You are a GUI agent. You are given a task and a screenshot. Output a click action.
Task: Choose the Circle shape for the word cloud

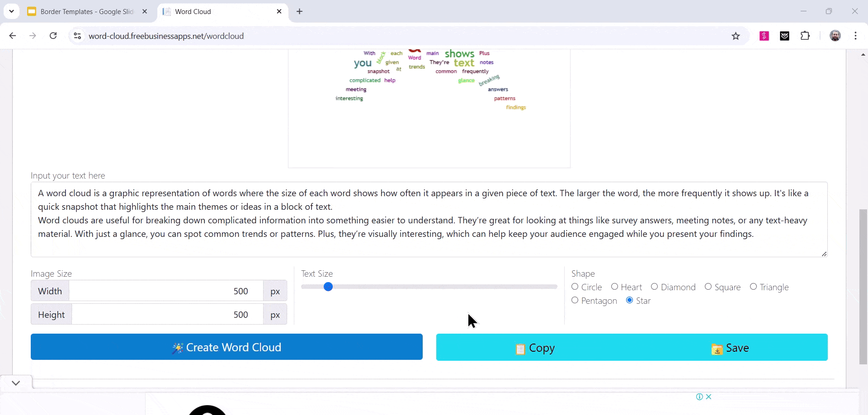point(576,287)
